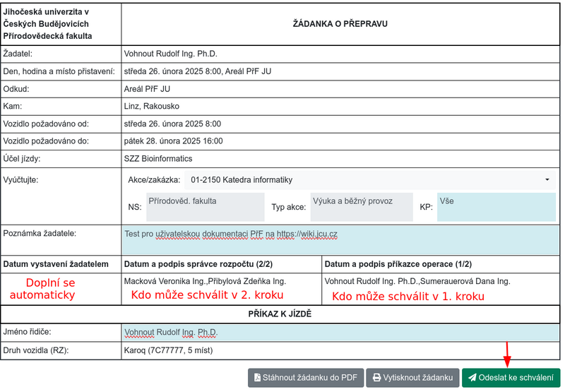Click the Odkud value Areál PřF JU
This screenshot has height=392, width=565.
pyautogui.click(x=147, y=89)
